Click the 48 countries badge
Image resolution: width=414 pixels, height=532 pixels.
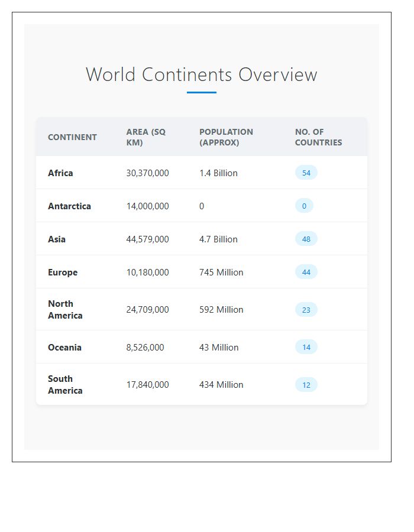pyautogui.click(x=306, y=239)
